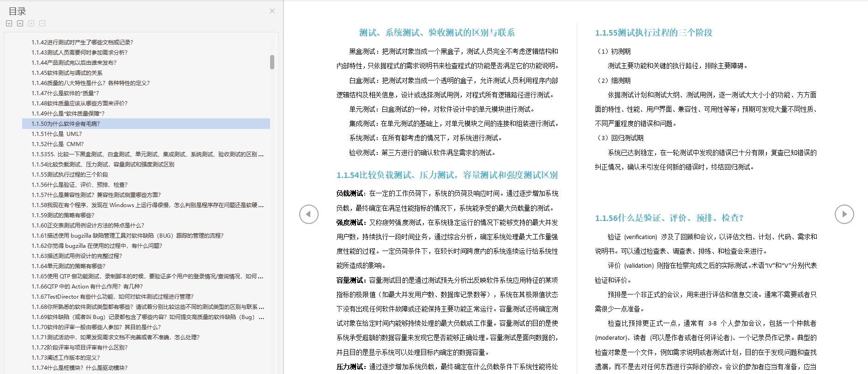Image resolution: width=868 pixels, height=374 pixels.
Task: Open outline entry 1.1.73阐述工作版本的定义
Action: click(66, 357)
